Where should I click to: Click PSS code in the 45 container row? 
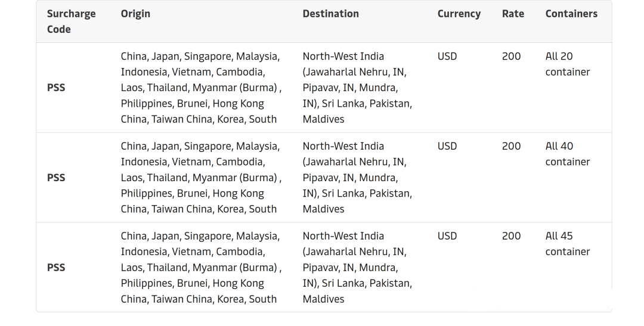click(x=56, y=268)
